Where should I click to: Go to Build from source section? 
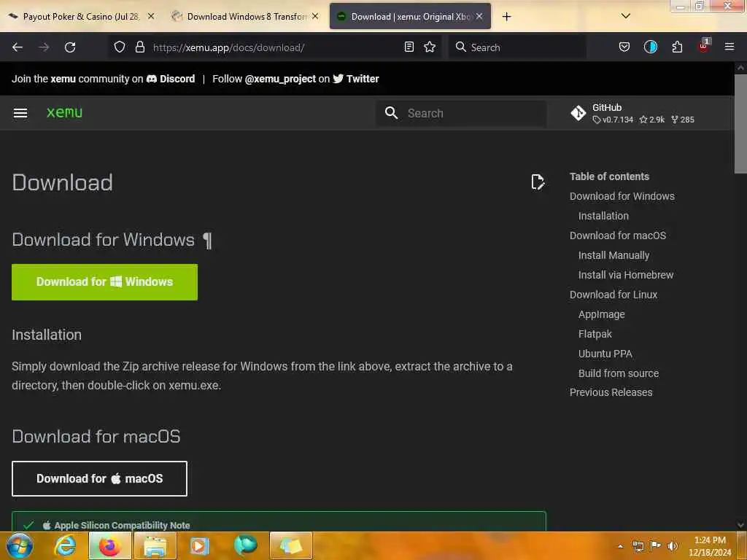click(x=619, y=373)
